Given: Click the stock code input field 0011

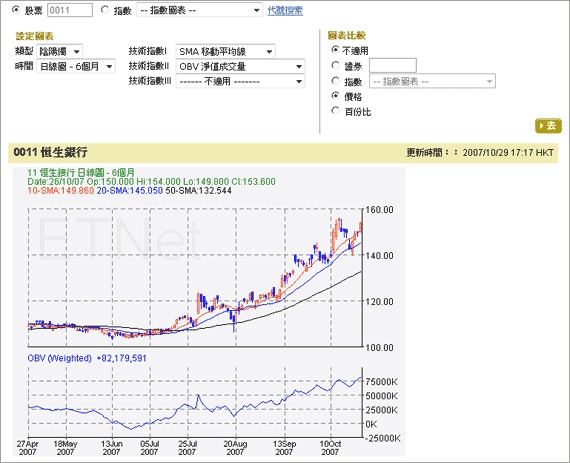Looking at the screenshot, I should click(70, 10).
